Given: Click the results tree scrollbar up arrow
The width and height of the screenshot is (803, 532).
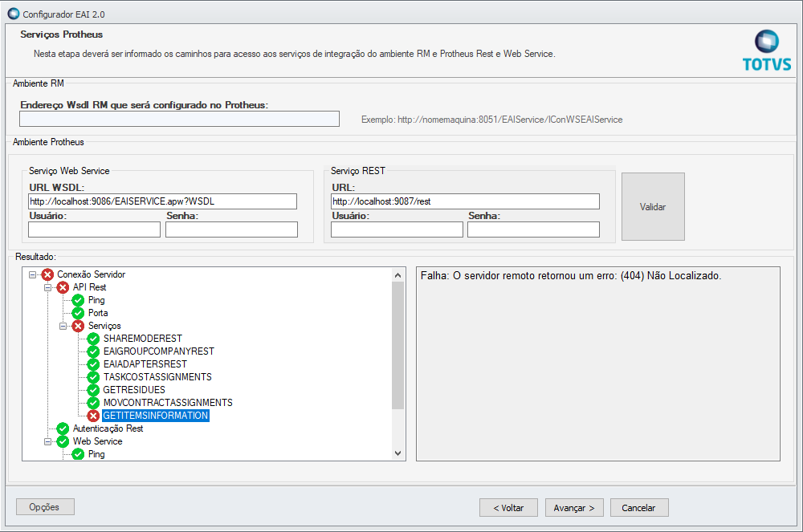Looking at the screenshot, I should click(x=398, y=275).
